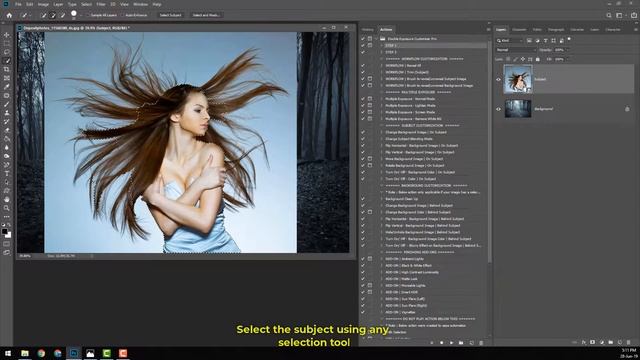Toggle Sample All Layers checkbox

tap(87, 15)
